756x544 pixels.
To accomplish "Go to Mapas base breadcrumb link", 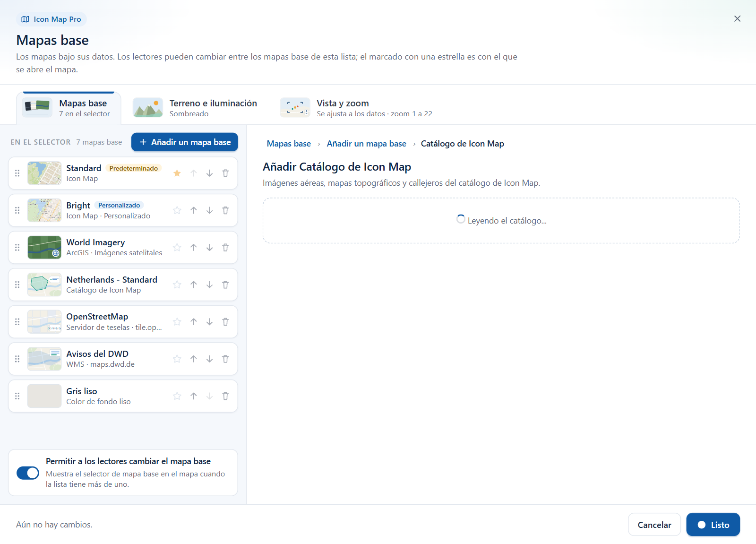I will click(289, 144).
